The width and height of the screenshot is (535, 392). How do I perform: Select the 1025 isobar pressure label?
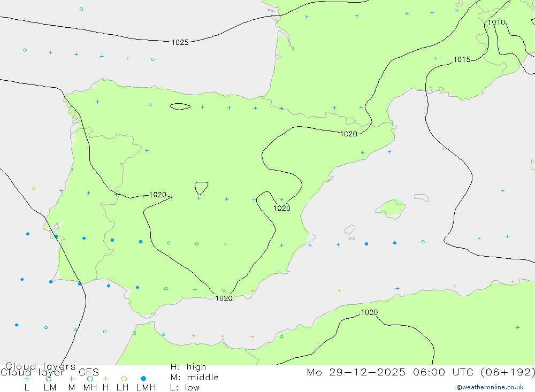tap(180, 42)
